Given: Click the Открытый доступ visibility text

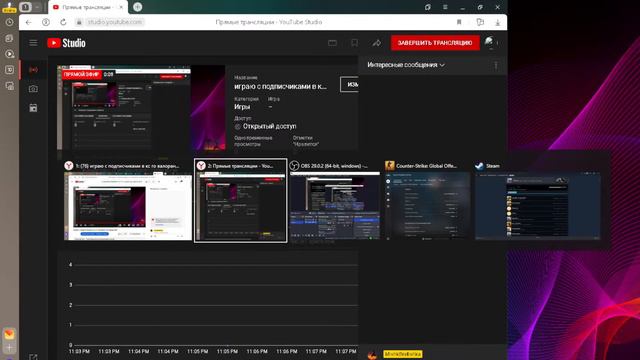Looking at the screenshot, I should pyautogui.click(x=269, y=127).
